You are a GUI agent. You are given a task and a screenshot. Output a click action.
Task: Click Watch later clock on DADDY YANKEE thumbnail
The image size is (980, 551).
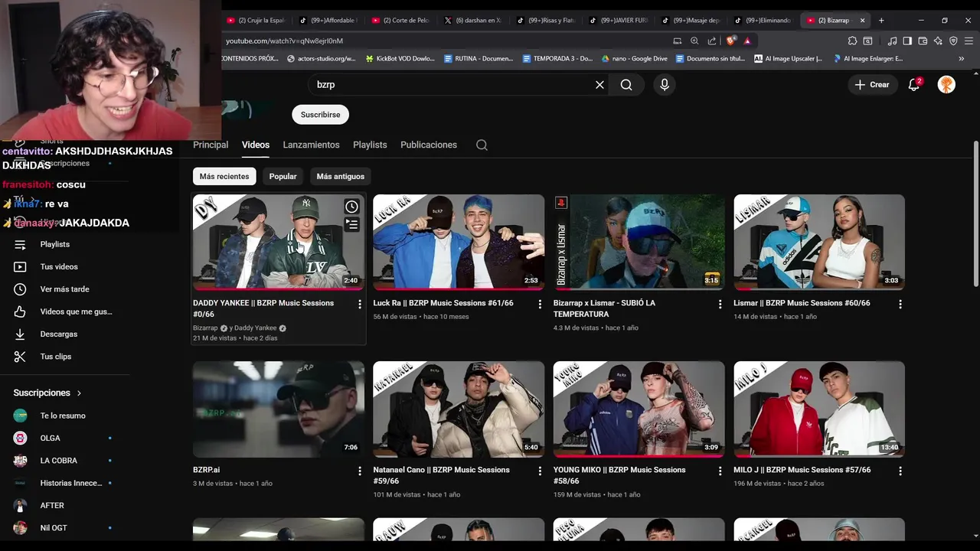coord(351,207)
